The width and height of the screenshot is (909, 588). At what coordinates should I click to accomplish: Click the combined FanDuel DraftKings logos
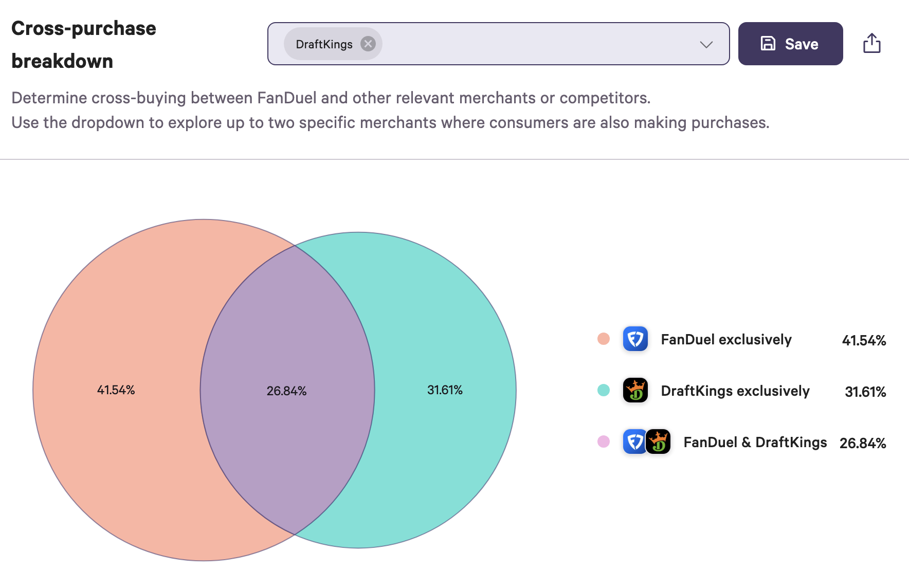pyautogui.click(x=647, y=442)
